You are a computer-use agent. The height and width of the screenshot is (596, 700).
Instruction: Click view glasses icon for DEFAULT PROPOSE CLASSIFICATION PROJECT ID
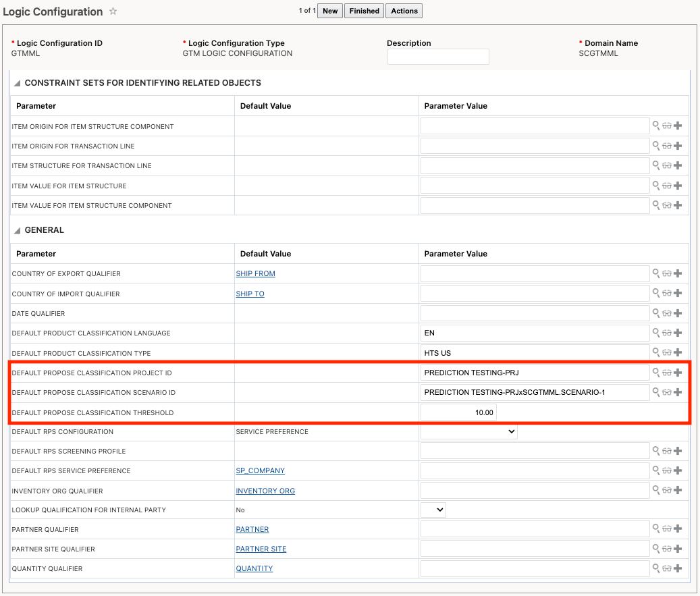pos(667,373)
